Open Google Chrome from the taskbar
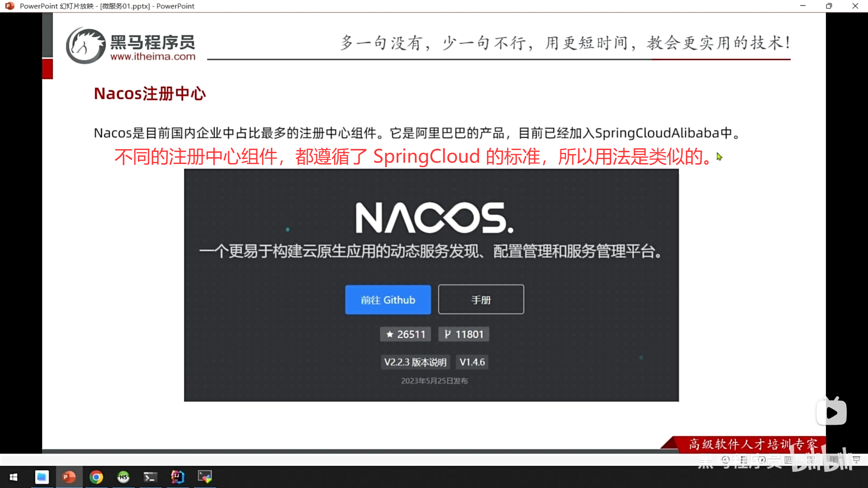This screenshot has height=488, width=868. click(96, 477)
